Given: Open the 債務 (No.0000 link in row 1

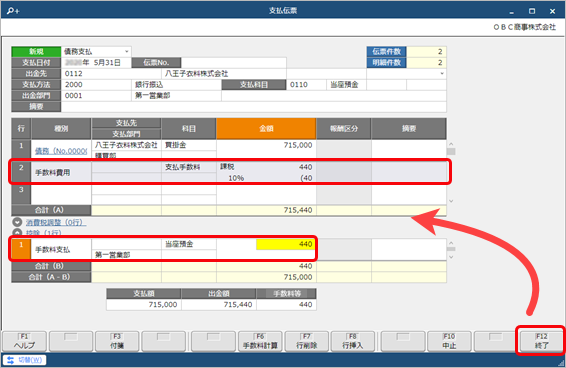Looking at the screenshot, I should 61,151.
